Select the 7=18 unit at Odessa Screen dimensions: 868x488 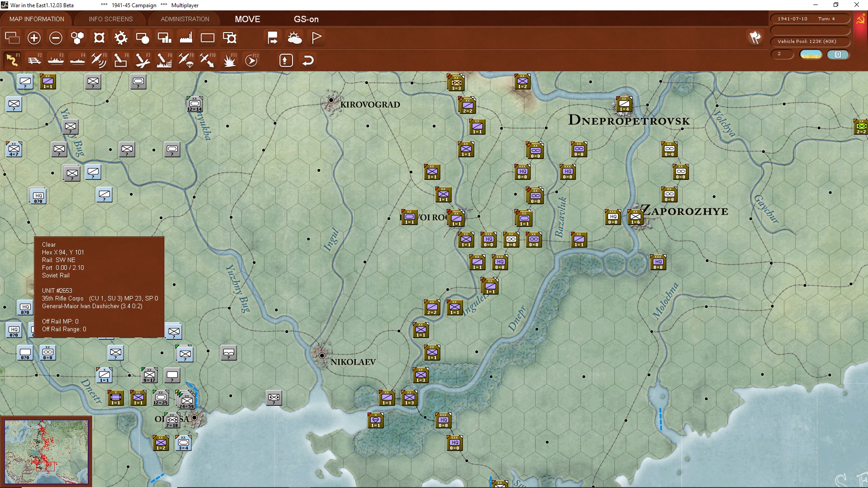click(172, 421)
